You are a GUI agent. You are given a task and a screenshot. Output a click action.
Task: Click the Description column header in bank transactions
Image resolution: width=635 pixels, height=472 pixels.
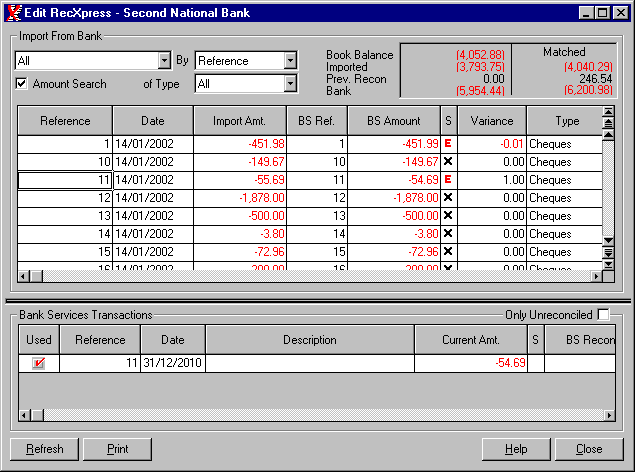[x=310, y=340]
